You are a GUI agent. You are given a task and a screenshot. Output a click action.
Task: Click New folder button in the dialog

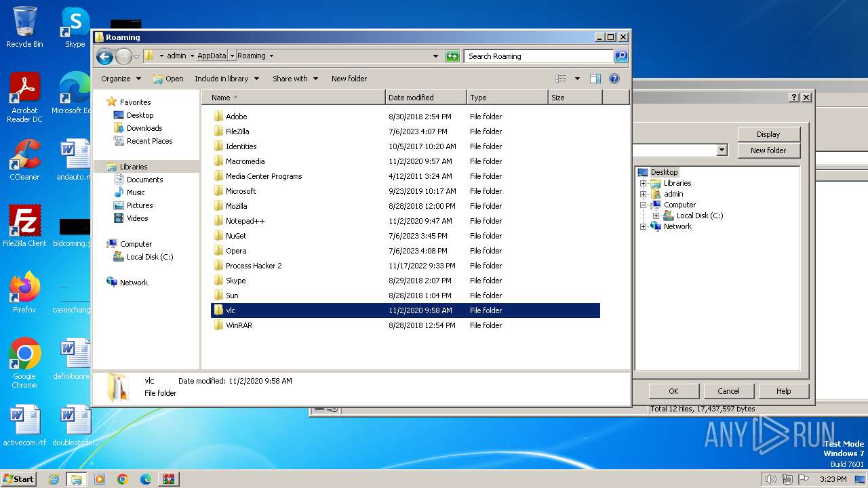point(768,150)
